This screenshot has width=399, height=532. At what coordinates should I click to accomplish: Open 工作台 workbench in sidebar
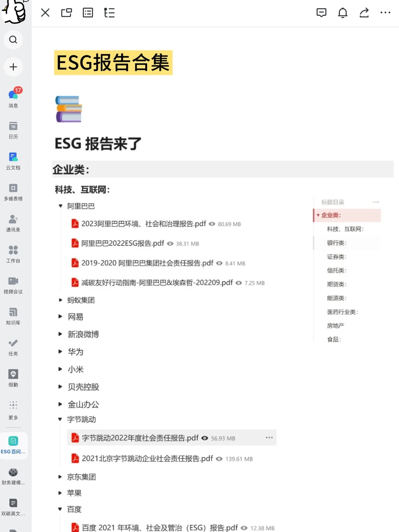point(13,254)
